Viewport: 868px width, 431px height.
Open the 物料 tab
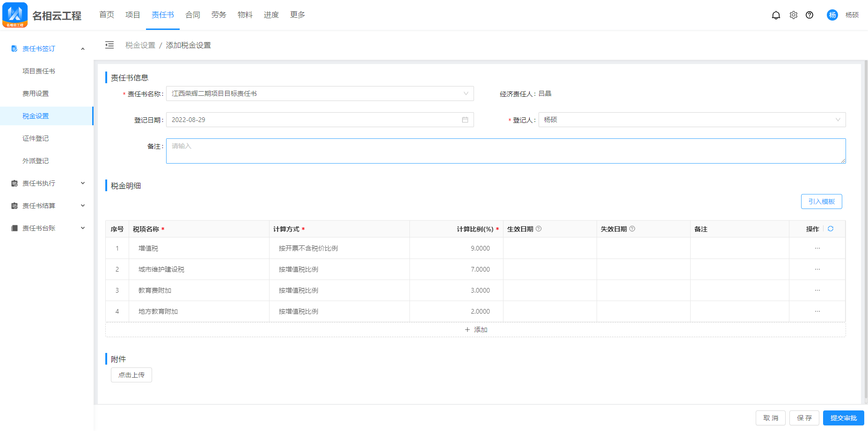245,15
